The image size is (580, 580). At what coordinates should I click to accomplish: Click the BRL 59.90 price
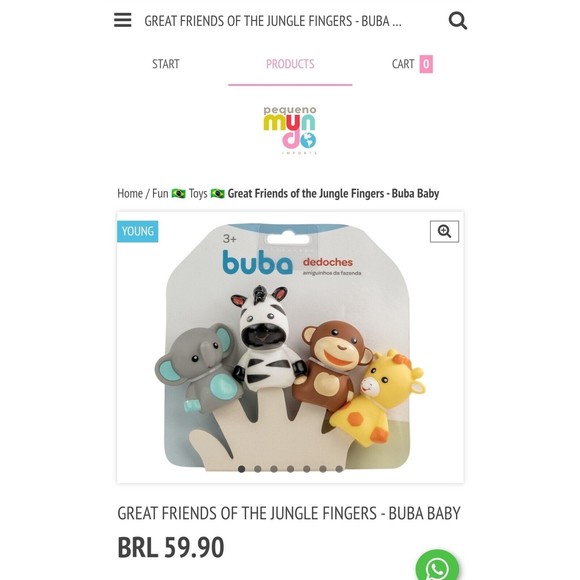tap(171, 547)
